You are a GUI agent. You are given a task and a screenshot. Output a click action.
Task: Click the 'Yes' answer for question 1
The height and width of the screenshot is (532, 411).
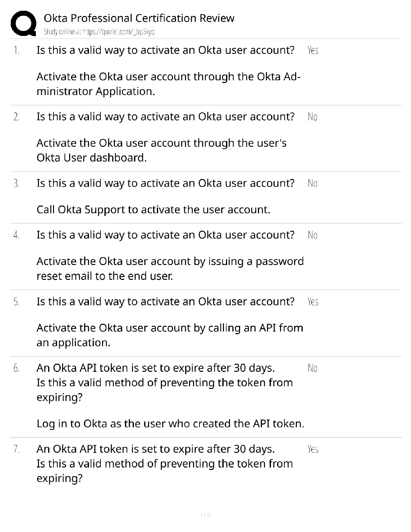(313, 50)
